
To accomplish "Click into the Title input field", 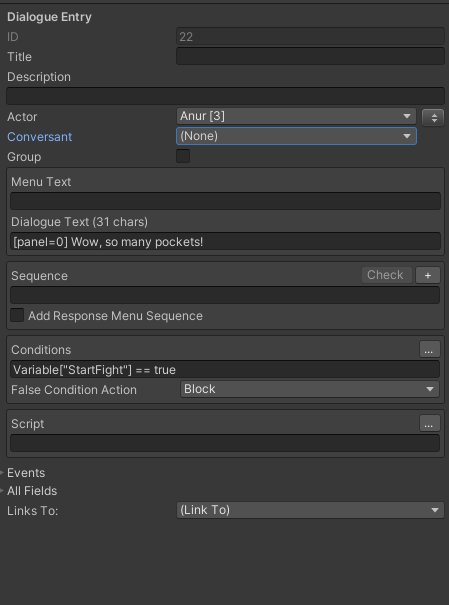I will 311,56.
